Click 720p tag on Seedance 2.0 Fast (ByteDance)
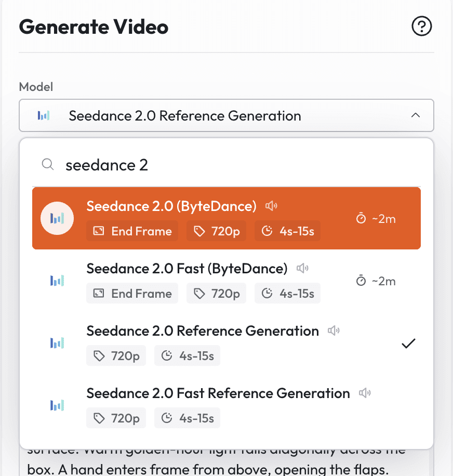The image size is (453, 476). point(216,293)
